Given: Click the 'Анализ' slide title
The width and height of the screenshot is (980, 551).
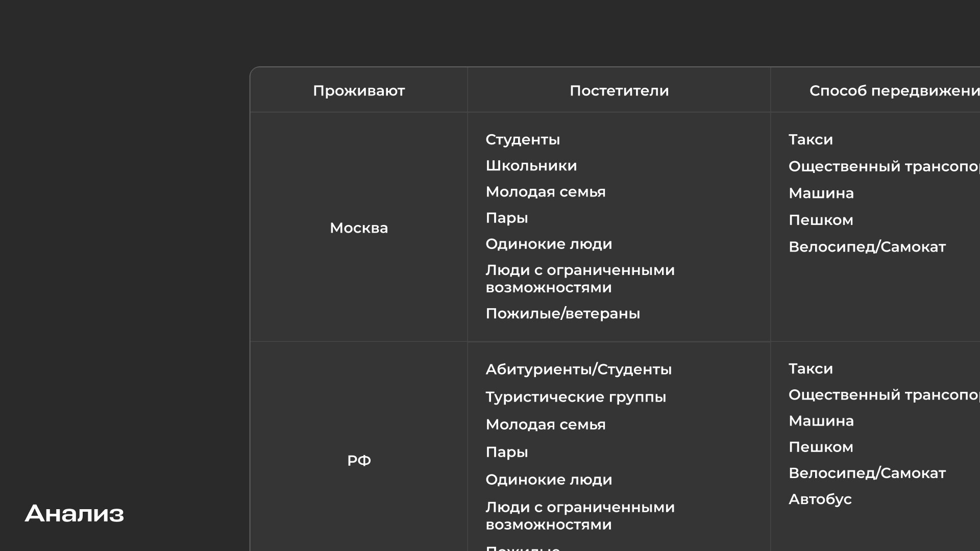Looking at the screenshot, I should click(75, 513).
